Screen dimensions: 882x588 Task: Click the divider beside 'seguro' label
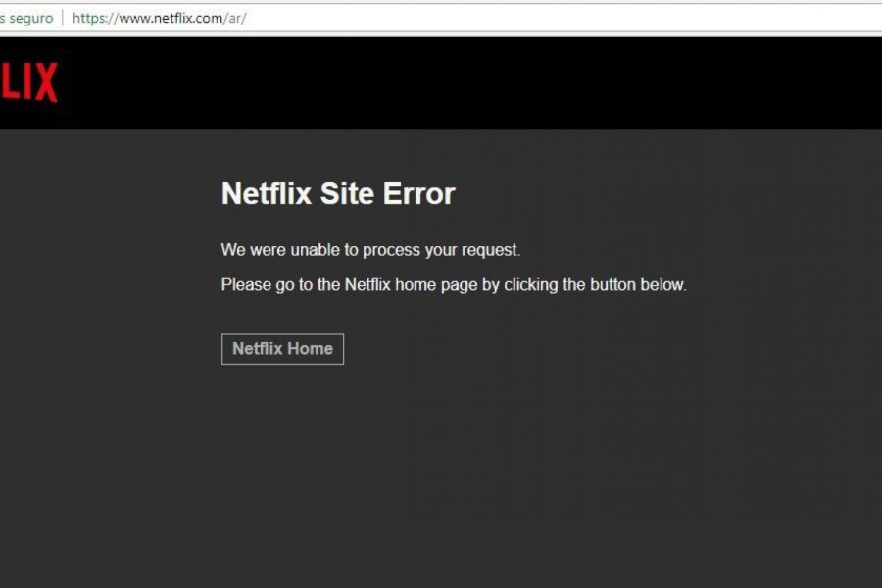pyautogui.click(x=63, y=18)
